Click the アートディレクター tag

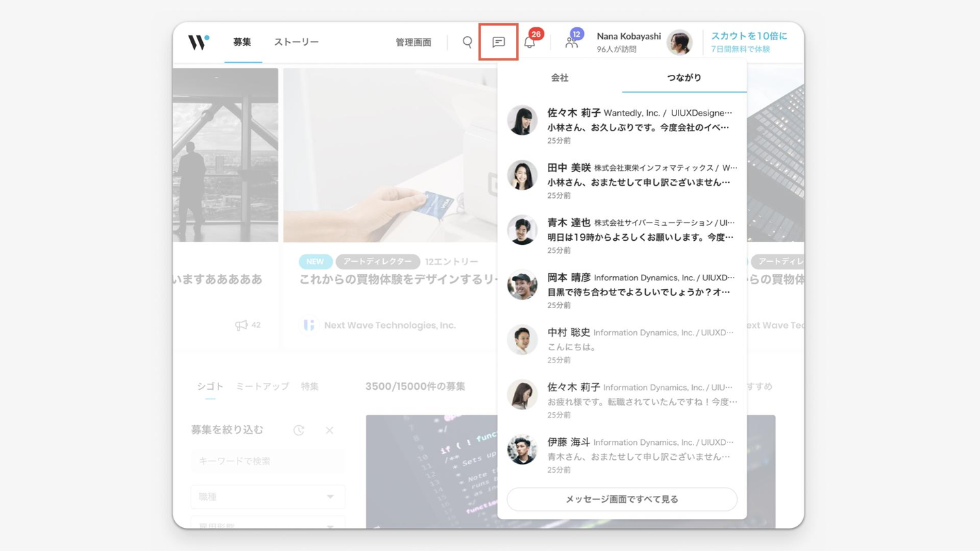pos(378,262)
